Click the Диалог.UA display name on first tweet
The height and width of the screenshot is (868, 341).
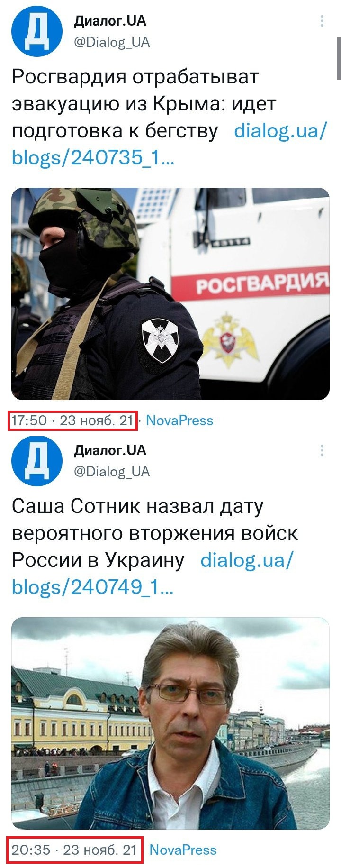point(110,21)
